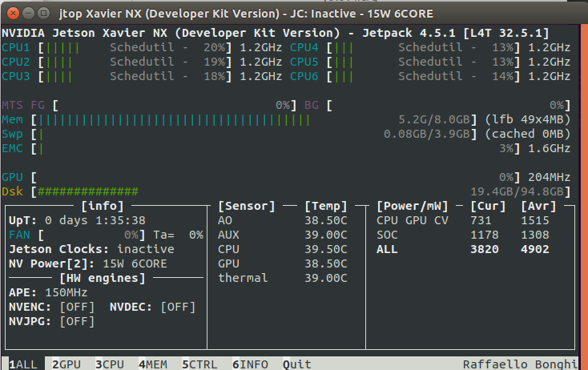This screenshot has width=588, height=370.
Task: Click the SOC power row
Action: click(x=463, y=235)
